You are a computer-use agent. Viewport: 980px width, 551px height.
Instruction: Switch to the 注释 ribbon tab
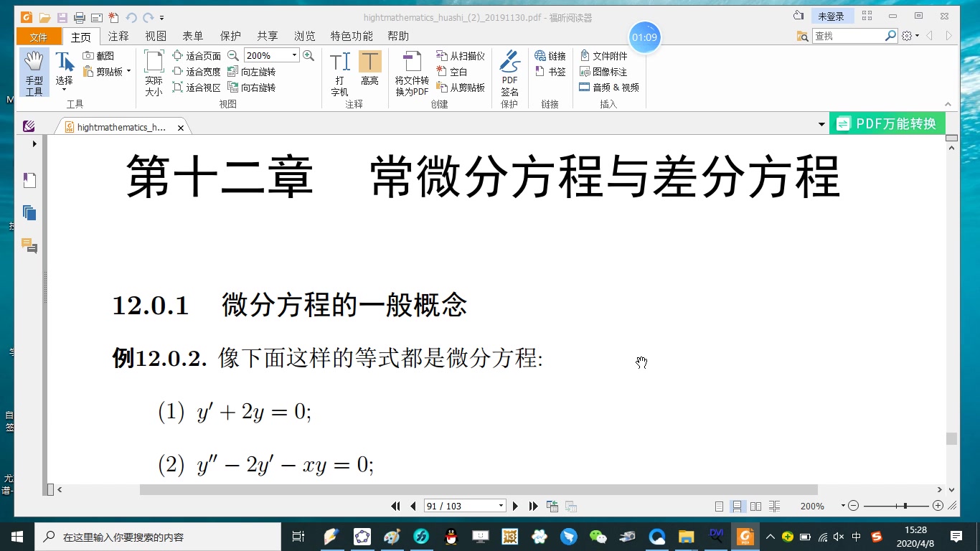click(x=119, y=36)
